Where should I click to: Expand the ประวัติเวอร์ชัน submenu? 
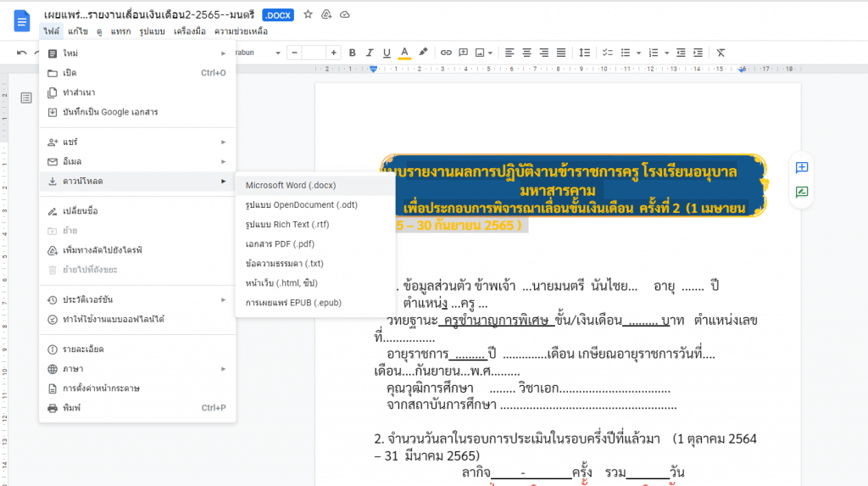point(137,299)
